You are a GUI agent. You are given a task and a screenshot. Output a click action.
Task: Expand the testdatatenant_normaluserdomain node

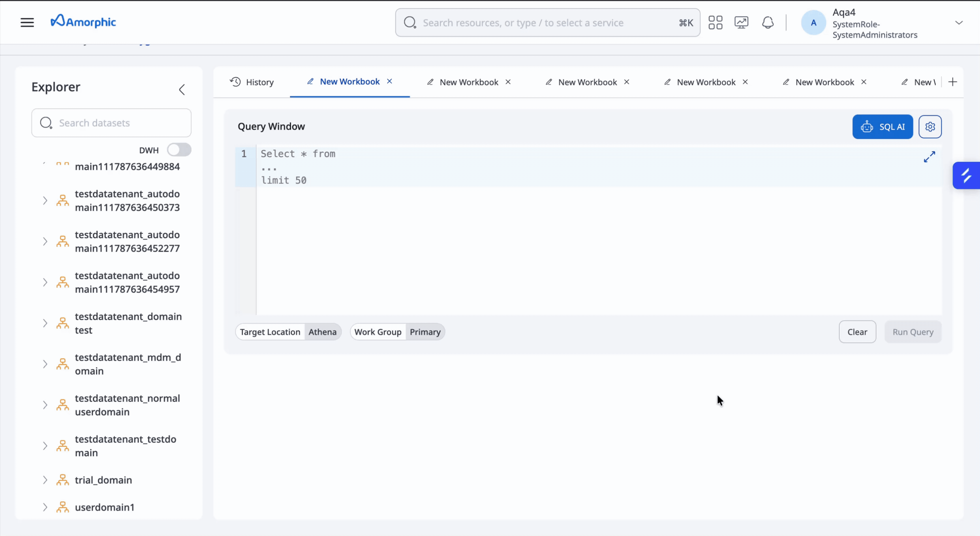(45, 405)
